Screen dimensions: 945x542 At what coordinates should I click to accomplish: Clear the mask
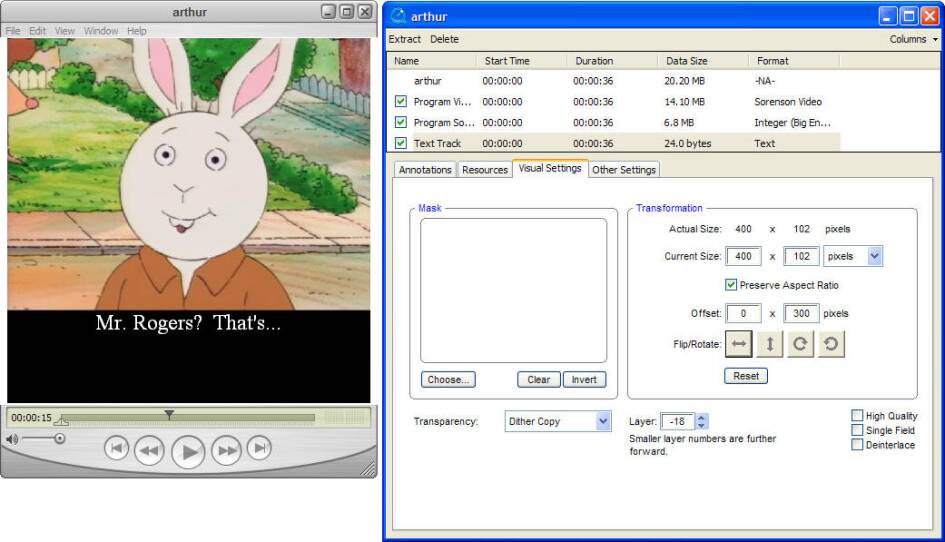(x=538, y=380)
